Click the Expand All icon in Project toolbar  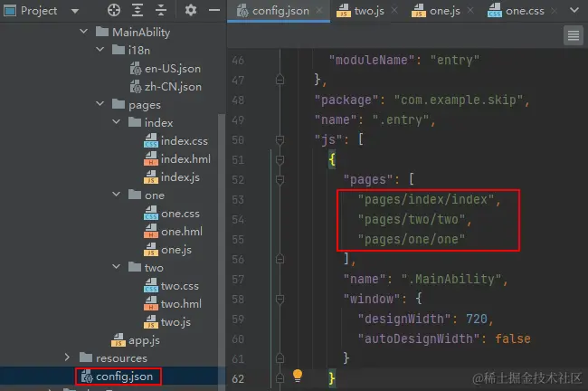click(138, 10)
